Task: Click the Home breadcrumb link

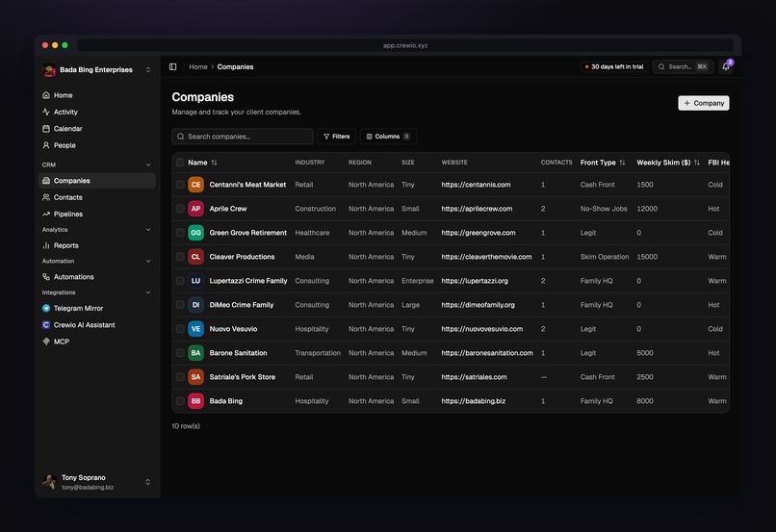Action: coord(198,66)
